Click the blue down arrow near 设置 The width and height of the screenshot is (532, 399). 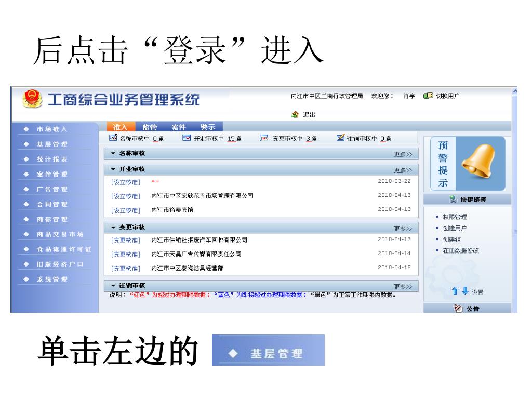pyautogui.click(x=465, y=291)
